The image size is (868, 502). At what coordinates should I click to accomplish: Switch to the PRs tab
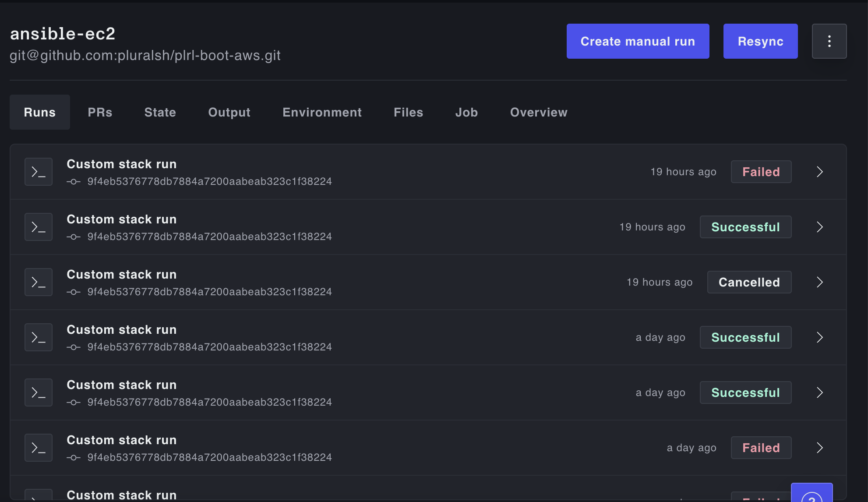click(100, 112)
